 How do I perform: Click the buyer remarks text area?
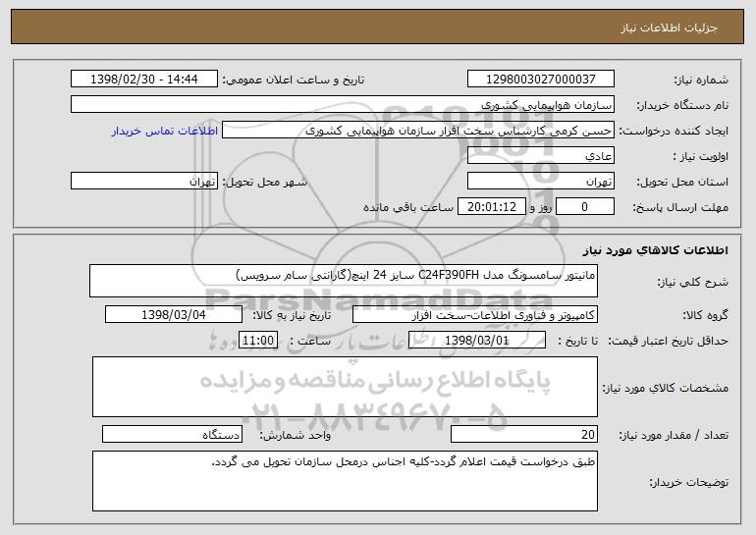(345, 481)
